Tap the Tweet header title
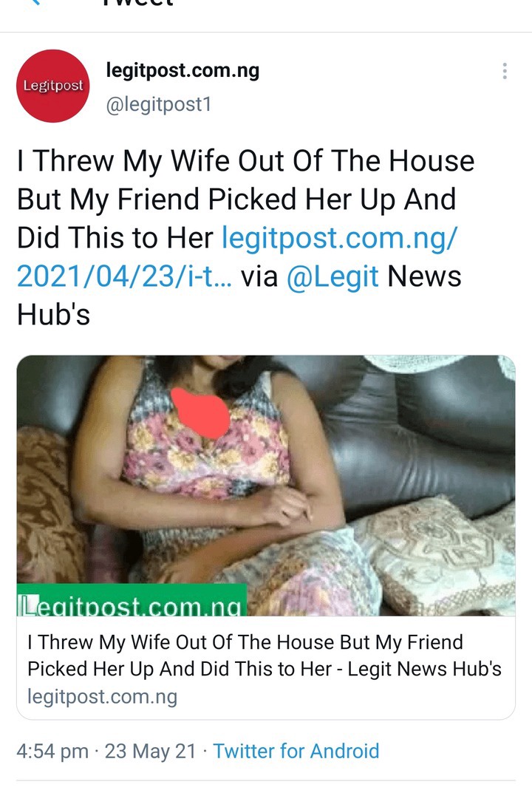The image size is (532, 793). point(137,2)
